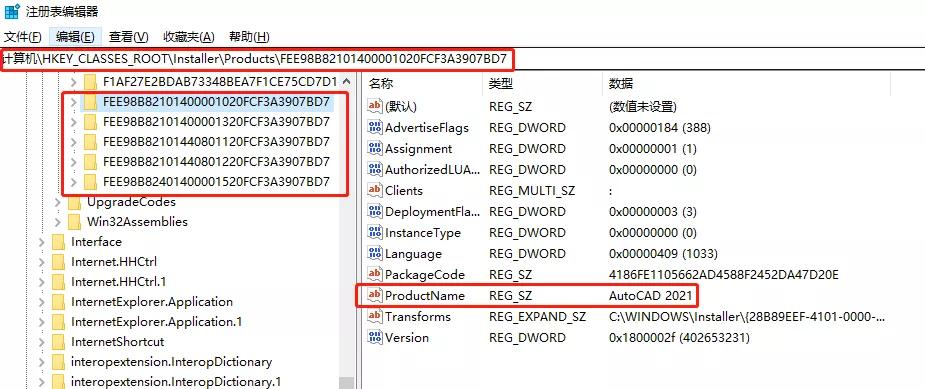Click the InstanceType DWORD value icon
925x389 pixels.
pyautogui.click(x=375, y=233)
